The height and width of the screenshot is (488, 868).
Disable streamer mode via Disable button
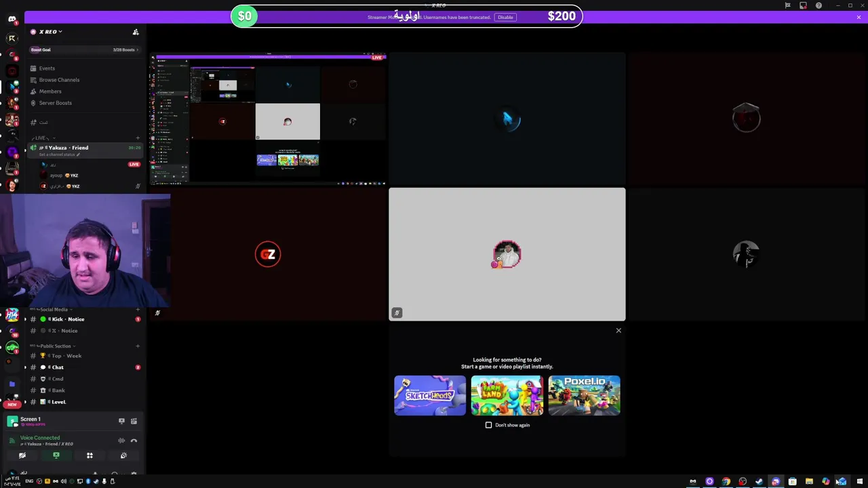click(x=505, y=17)
